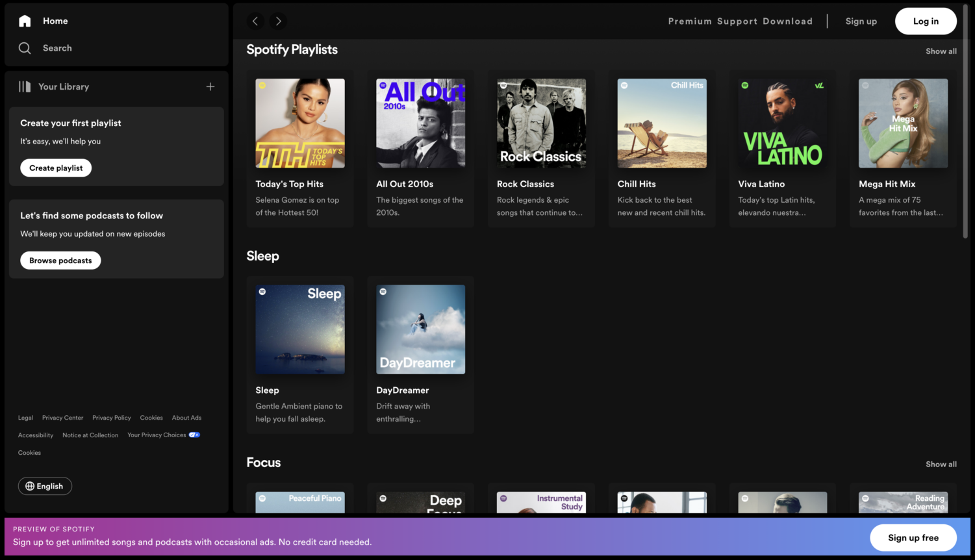Image resolution: width=975 pixels, height=560 pixels.
Task: Toggle Your Privacy Choices icon
Action: pos(194,435)
